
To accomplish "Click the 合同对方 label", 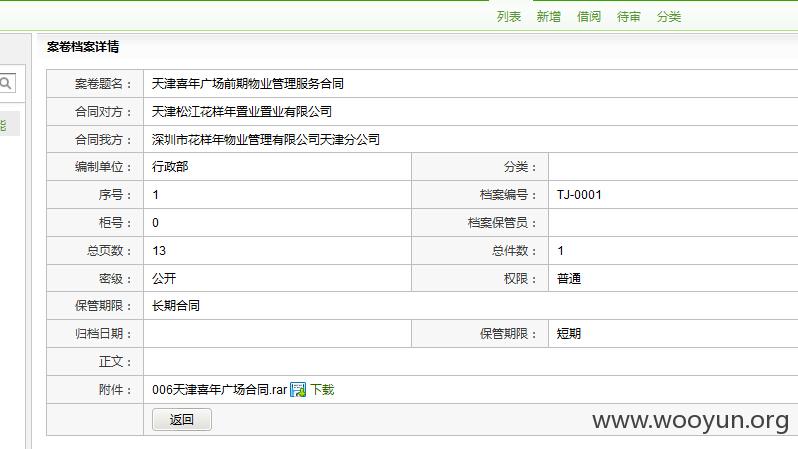I will 103,111.
